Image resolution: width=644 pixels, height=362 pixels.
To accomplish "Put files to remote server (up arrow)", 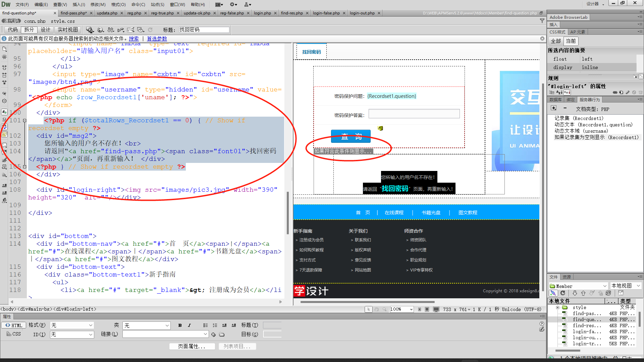I will pos(583,293).
